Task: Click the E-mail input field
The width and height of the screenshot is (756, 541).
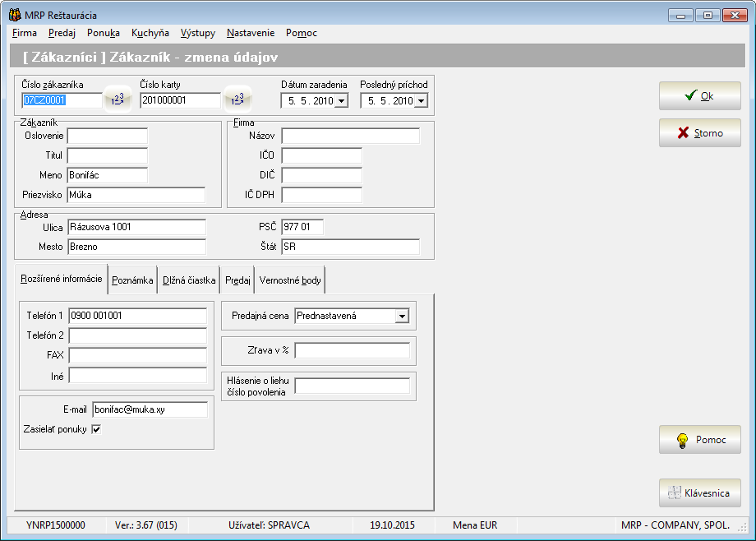Action: point(150,409)
